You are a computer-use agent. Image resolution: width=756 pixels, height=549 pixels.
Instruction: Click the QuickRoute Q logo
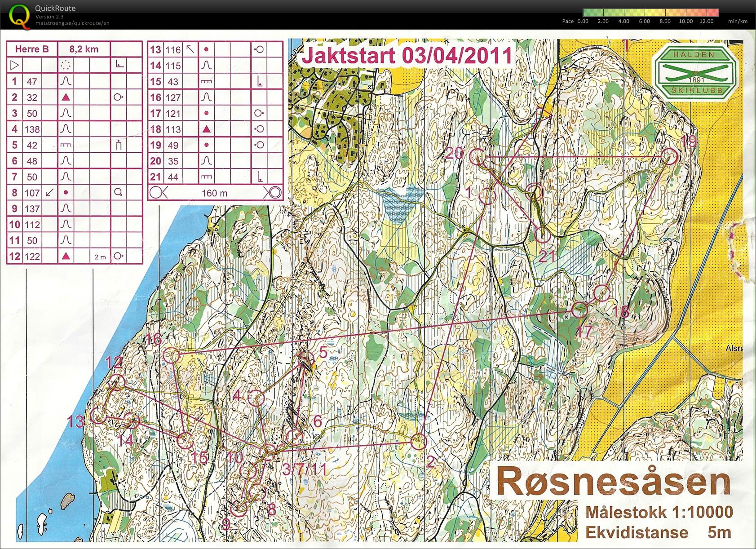click(x=20, y=16)
